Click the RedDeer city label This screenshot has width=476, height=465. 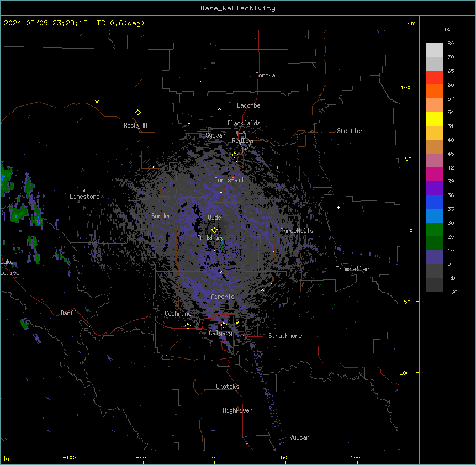pyautogui.click(x=243, y=141)
